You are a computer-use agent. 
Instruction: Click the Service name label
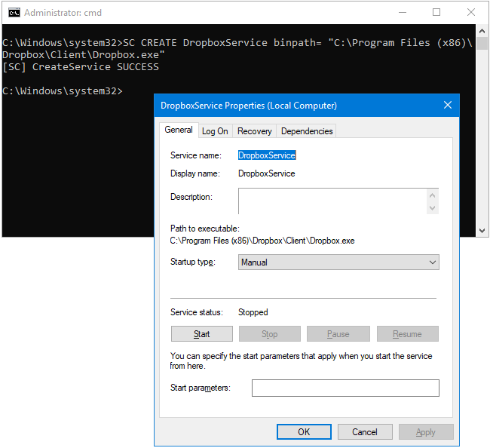(196, 155)
